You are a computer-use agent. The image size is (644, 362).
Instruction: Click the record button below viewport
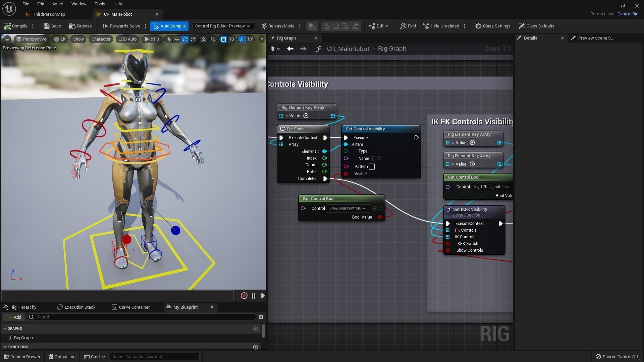(x=244, y=296)
